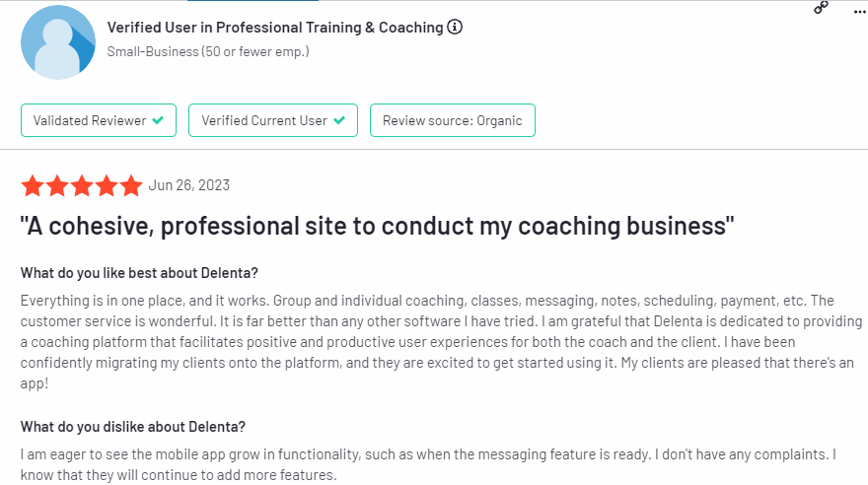The width and height of the screenshot is (868, 485).
Task: Click the Verified User in Professional Training heading
Action: 275,27
